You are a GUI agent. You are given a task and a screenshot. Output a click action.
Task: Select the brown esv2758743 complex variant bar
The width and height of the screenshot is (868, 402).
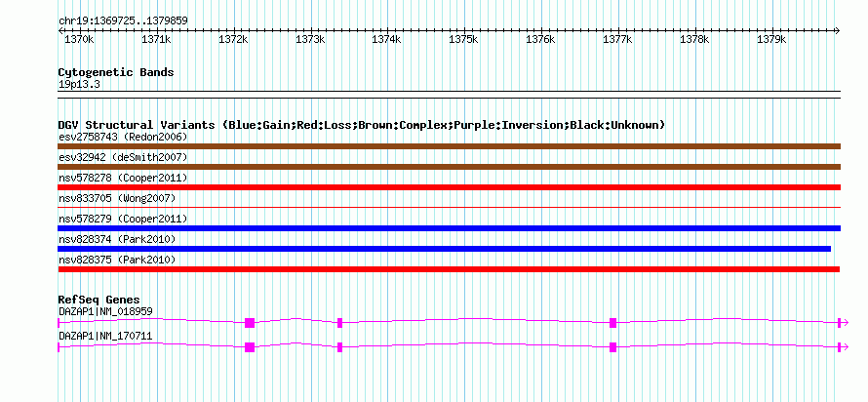tap(449, 146)
